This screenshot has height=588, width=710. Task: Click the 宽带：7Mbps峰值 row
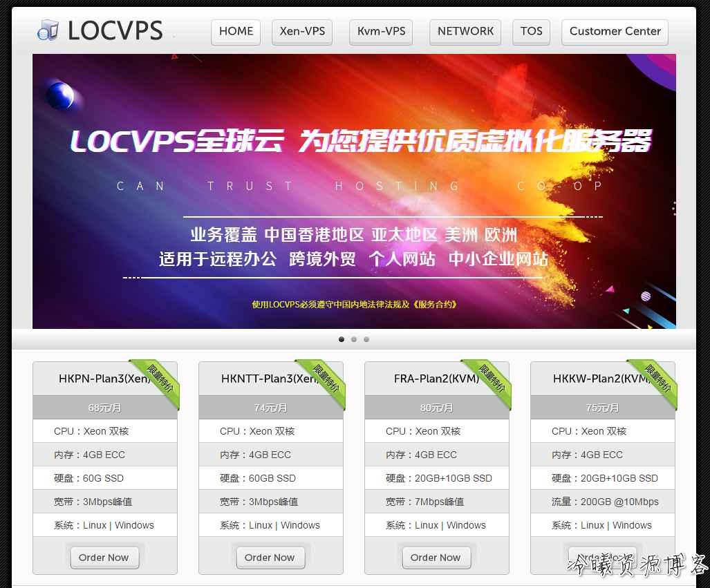point(436,502)
